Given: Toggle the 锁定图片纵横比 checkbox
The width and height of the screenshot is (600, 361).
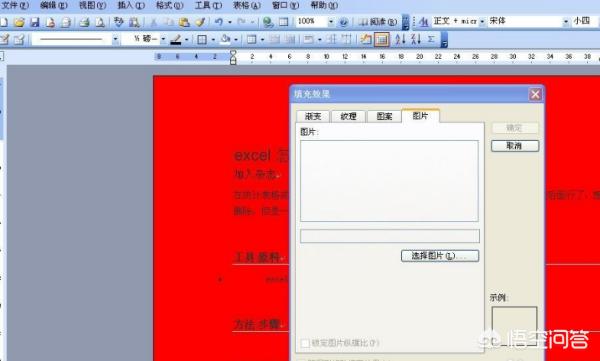Looking at the screenshot, I should (x=305, y=343).
